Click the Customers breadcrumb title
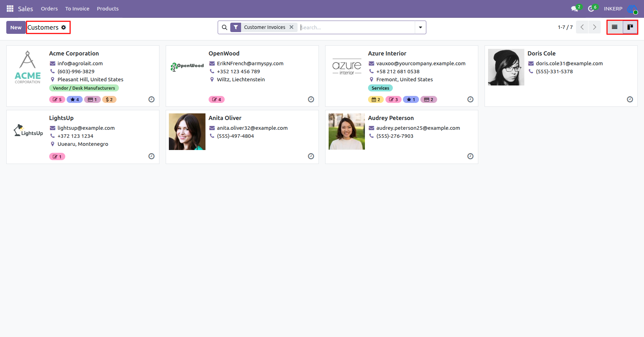The height and width of the screenshot is (337, 644). (43, 27)
